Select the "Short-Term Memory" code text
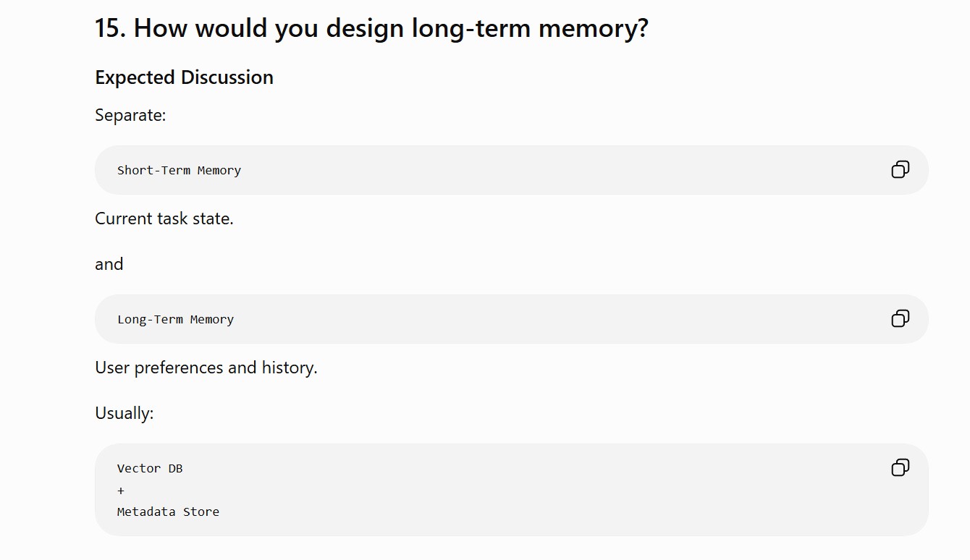Screen dimensions: 970x560 coord(179,170)
